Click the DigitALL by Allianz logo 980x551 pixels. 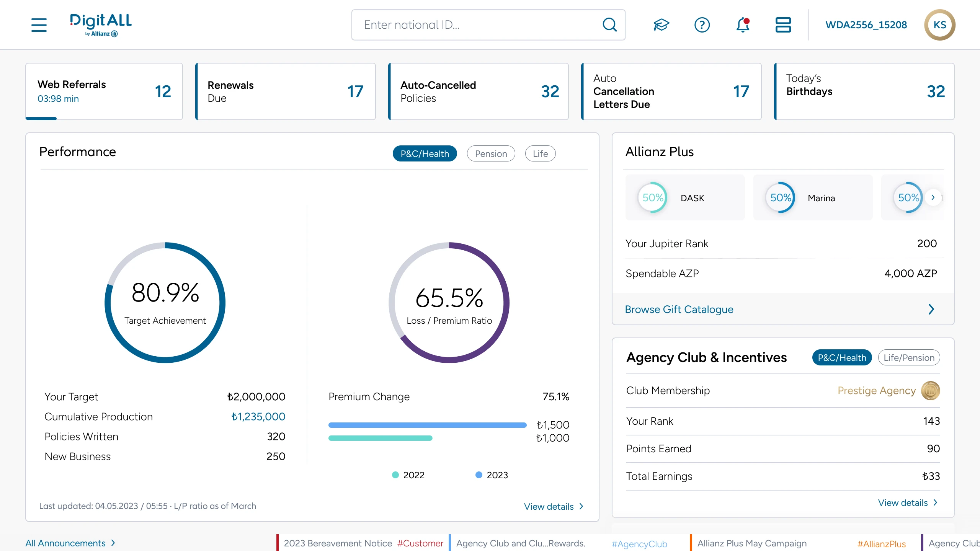point(101,25)
